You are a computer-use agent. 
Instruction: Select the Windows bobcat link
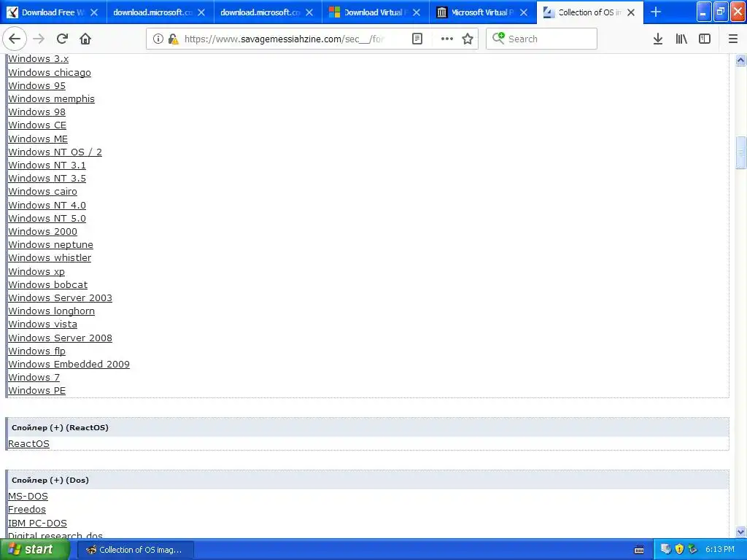point(47,284)
